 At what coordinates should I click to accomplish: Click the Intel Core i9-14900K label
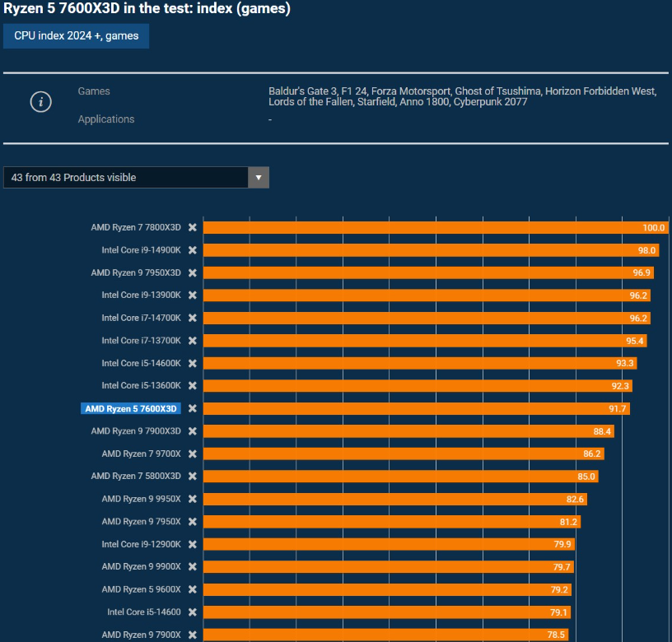tap(141, 250)
